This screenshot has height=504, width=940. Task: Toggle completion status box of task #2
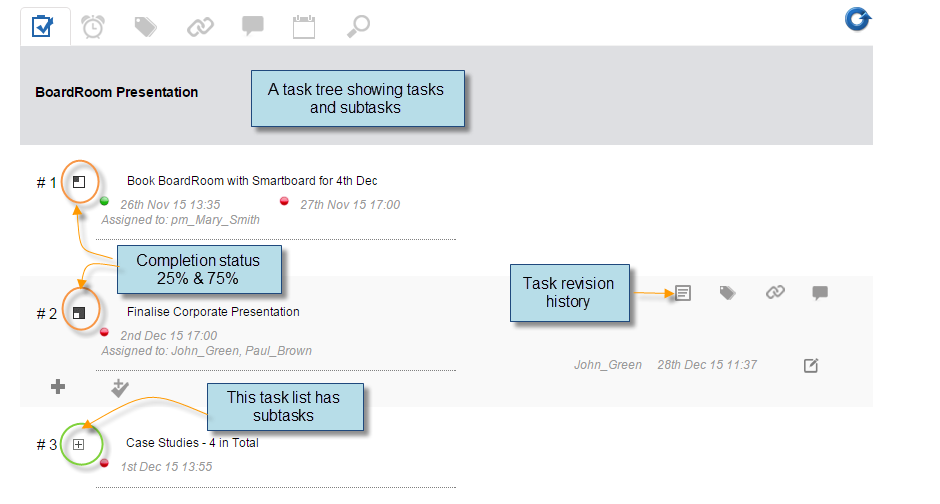(79, 313)
